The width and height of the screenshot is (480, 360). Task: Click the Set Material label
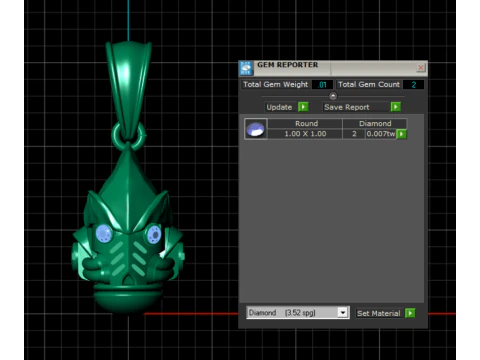[379, 313]
